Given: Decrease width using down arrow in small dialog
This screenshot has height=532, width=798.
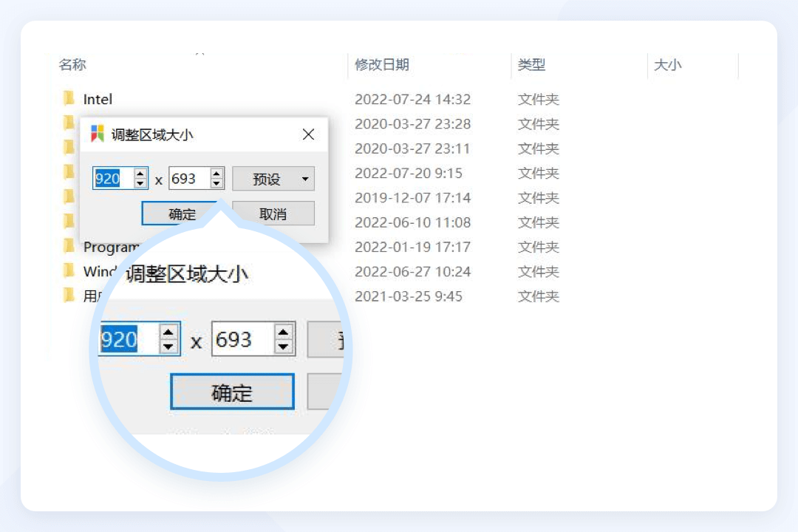Looking at the screenshot, I should click(140, 183).
